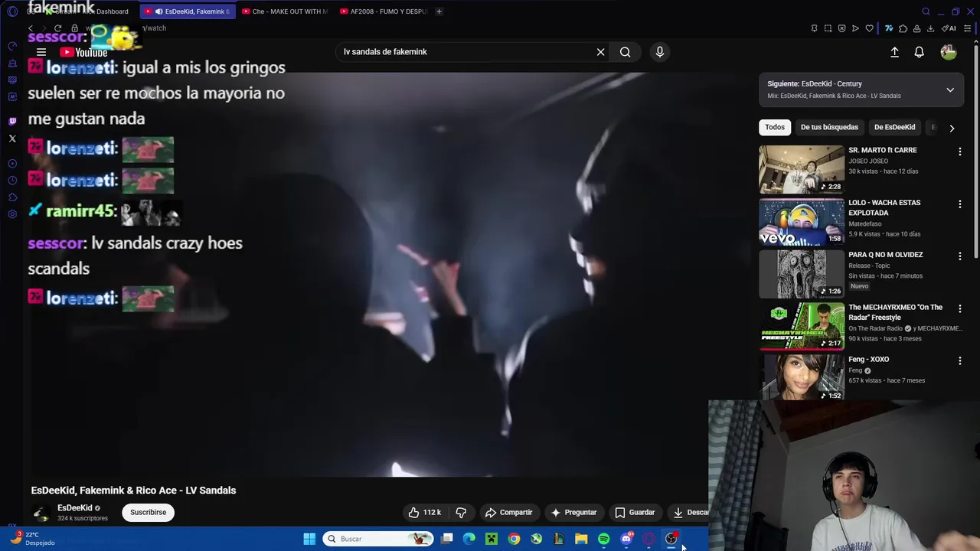Switch to the AF2008 - FUMO Y DESPU tab
Viewport: 980px width, 551px height.
pos(383,11)
